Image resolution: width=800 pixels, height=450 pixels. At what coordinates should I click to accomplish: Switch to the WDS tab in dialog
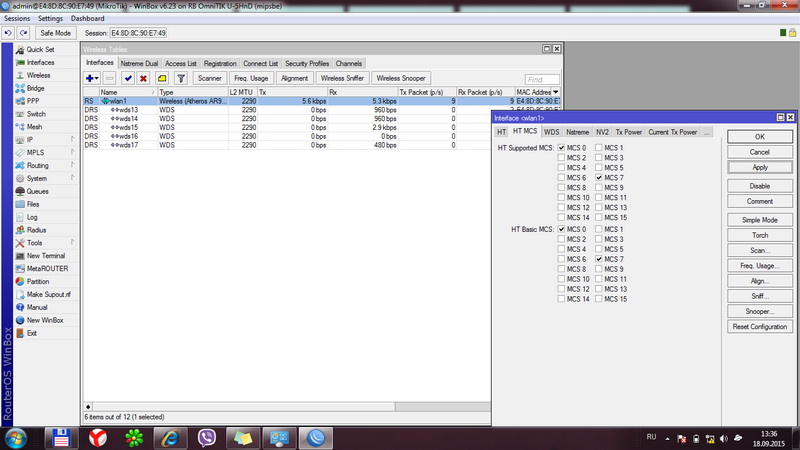[552, 132]
